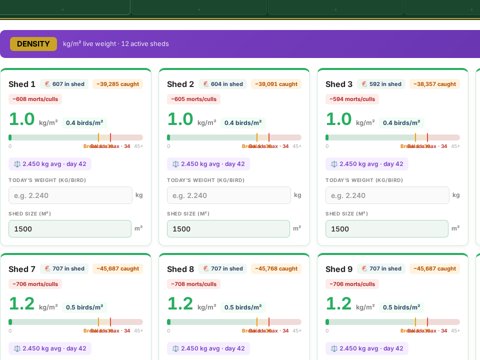Image resolution: width=480 pixels, height=360 pixels.
Task: Click the 'Shed 3' card title
Action: click(x=339, y=84)
